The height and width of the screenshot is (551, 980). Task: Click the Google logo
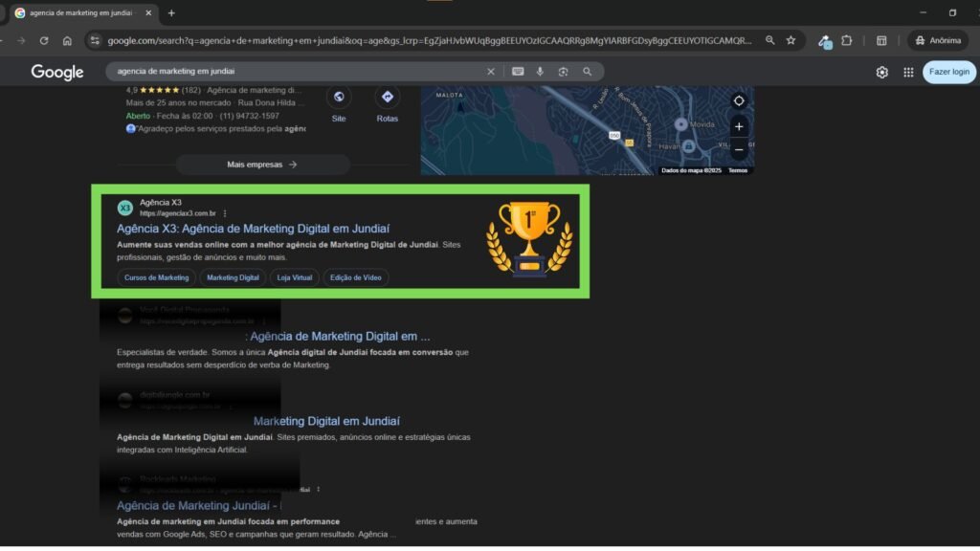click(x=56, y=72)
